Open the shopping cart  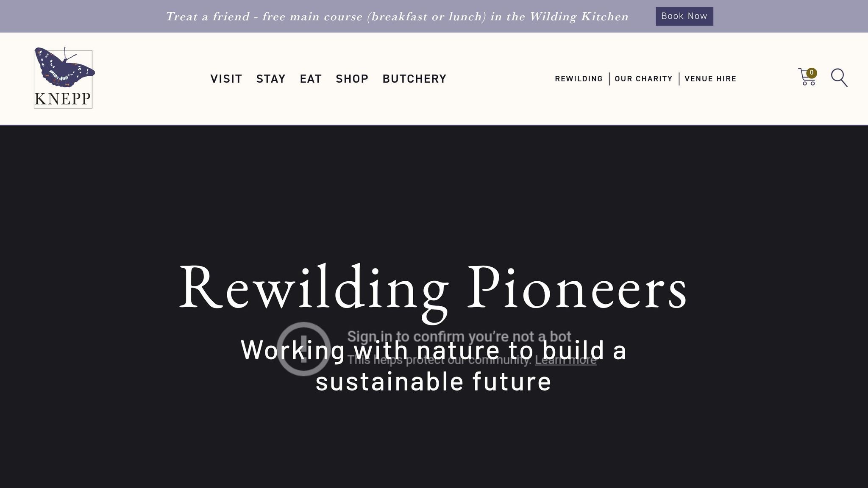pyautogui.click(x=806, y=78)
